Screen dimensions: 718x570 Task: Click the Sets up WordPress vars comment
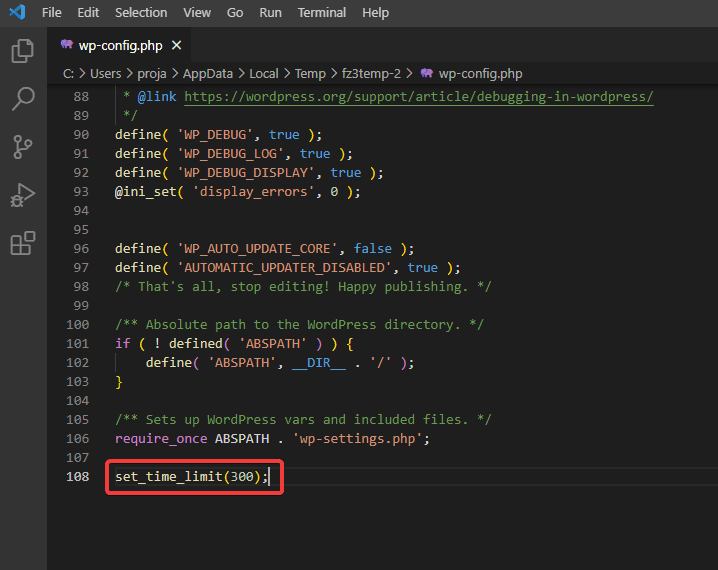(x=303, y=419)
